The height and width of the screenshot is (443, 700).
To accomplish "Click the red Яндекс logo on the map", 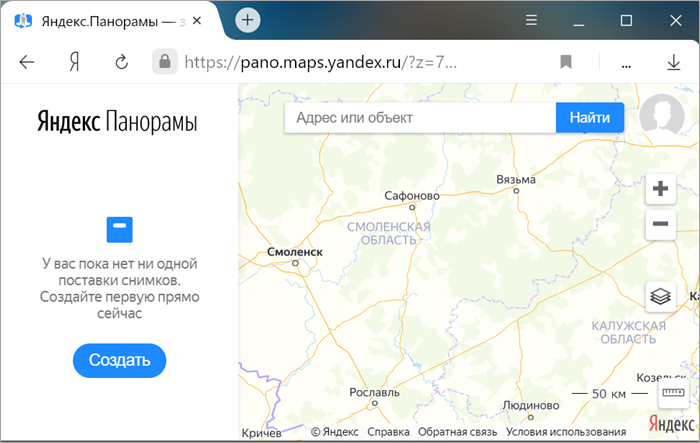I will pyautogui.click(x=671, y=423).
